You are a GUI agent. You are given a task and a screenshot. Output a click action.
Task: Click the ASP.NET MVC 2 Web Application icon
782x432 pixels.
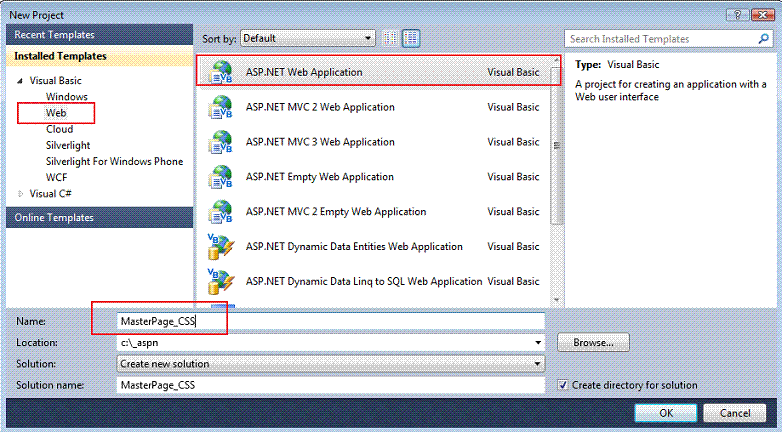click(220, 107)
